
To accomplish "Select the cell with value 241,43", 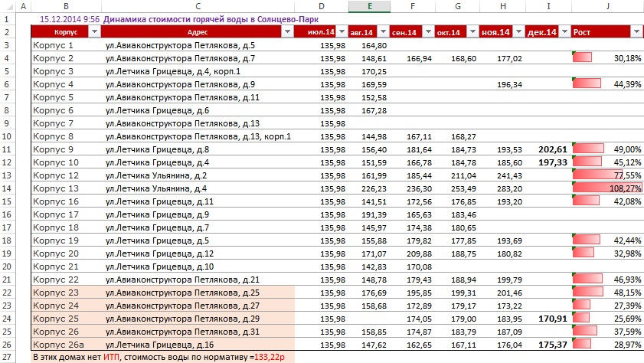I will (x=502, y=175).
